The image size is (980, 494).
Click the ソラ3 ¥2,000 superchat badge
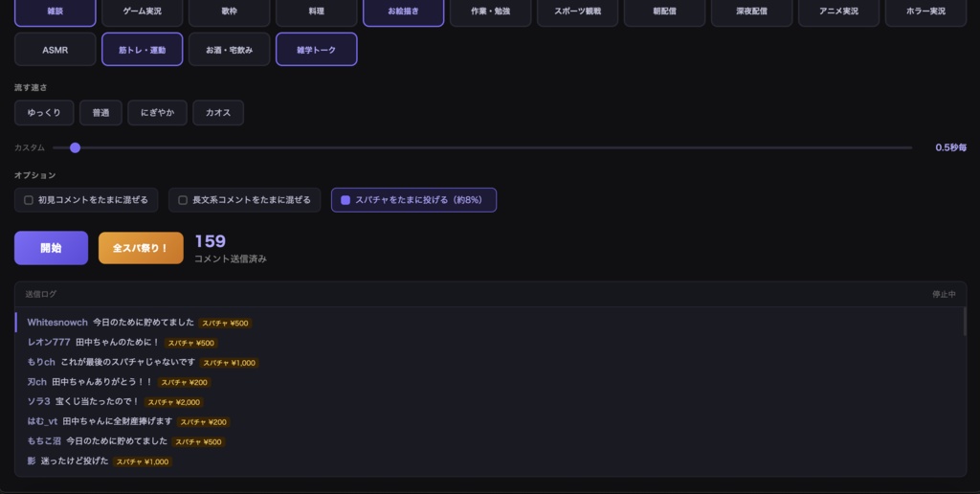(x=173, y=402)
